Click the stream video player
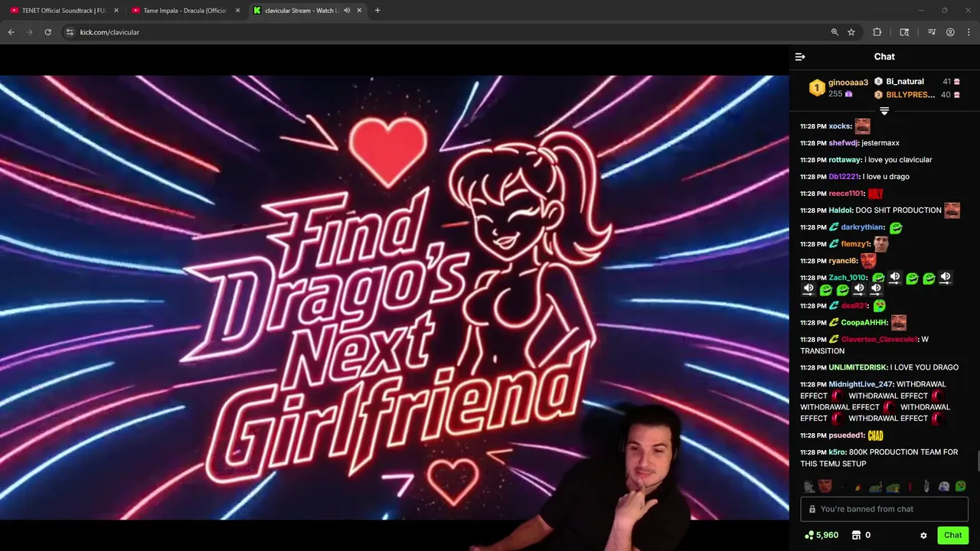The height and width of the screenshot is (551, 980). [394, 297]
